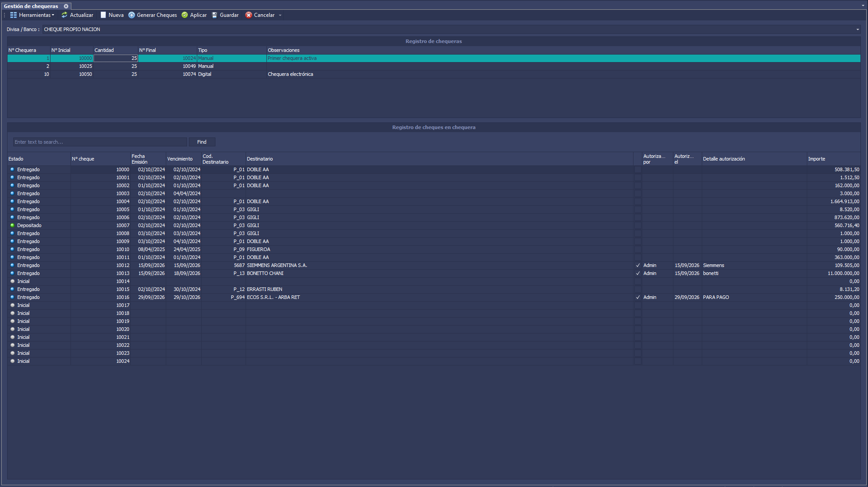The height and width of the screenshot is (487, 868).
Task: Click gray status dot of cheque 10014
Action: pyautogui.click(x=12, y=281)
